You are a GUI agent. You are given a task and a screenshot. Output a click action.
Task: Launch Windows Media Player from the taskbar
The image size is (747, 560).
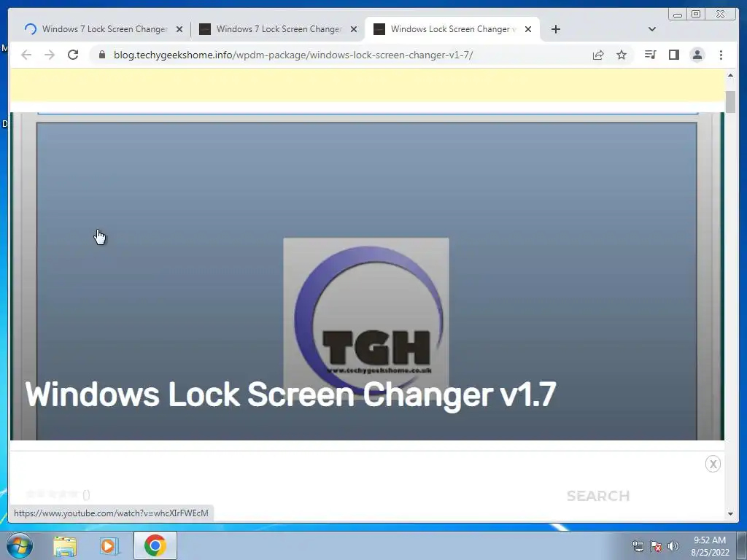[x=109, y=546]
